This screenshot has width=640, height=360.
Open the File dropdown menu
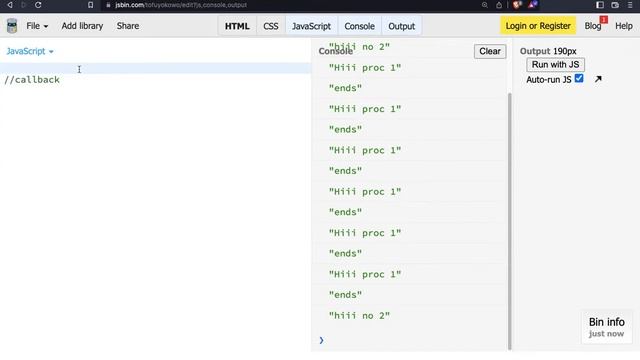[37, 26]
